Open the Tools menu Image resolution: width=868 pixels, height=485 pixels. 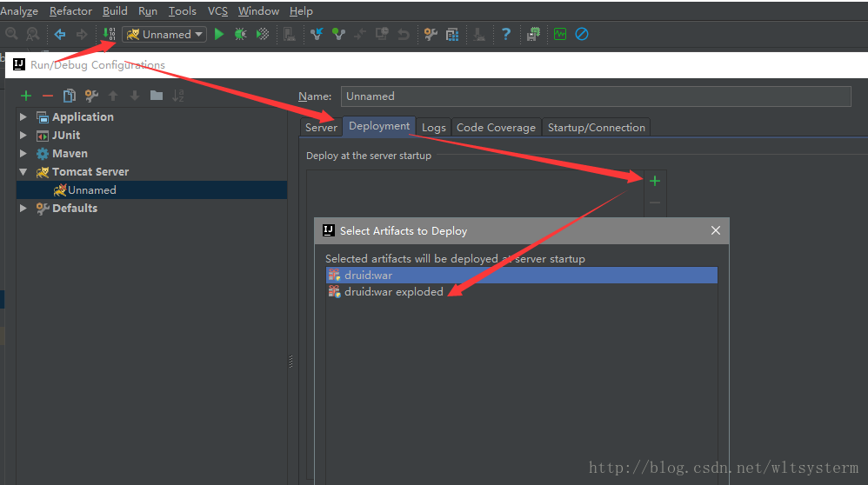coord(183,11)
